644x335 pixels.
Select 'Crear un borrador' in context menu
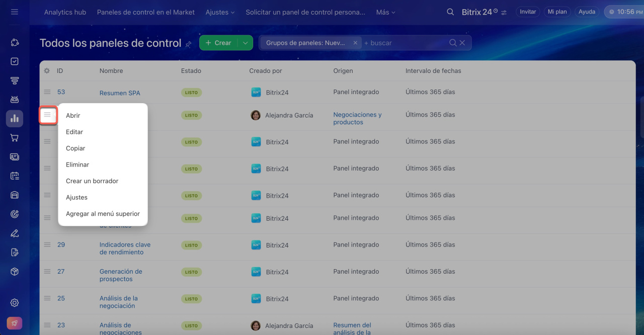(x=92, y=181)
